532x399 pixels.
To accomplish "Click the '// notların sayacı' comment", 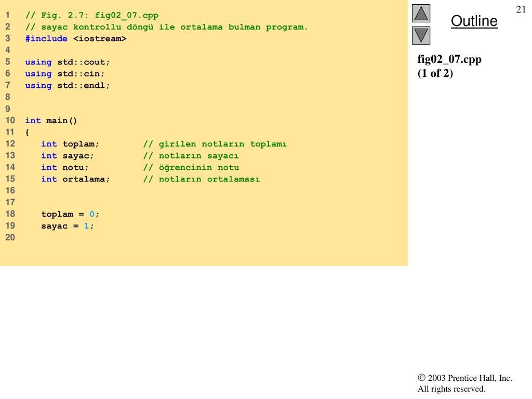I will pos(191,156).
